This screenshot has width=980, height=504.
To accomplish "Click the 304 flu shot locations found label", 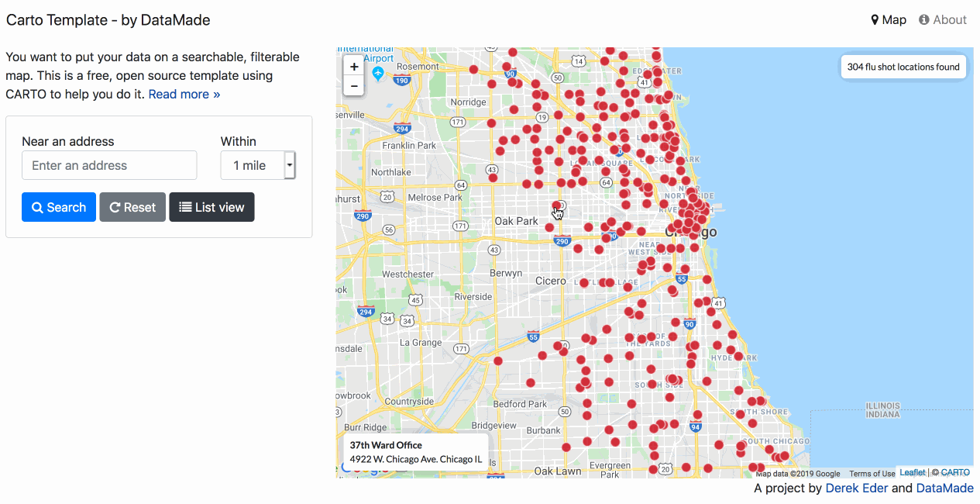I will pyautogui.click(x=903, y=67).
